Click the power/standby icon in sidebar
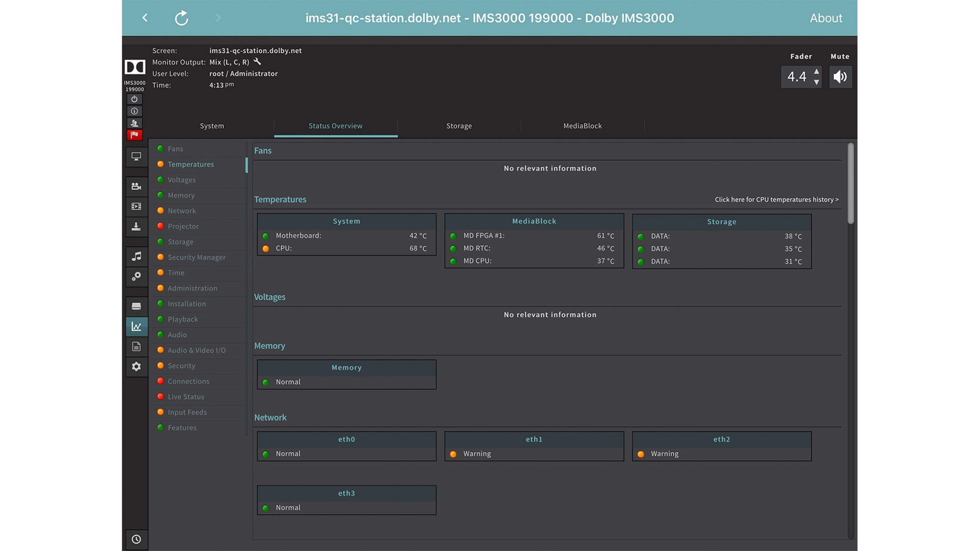Viewport: 980px width, 551px height. click(134, 99)
